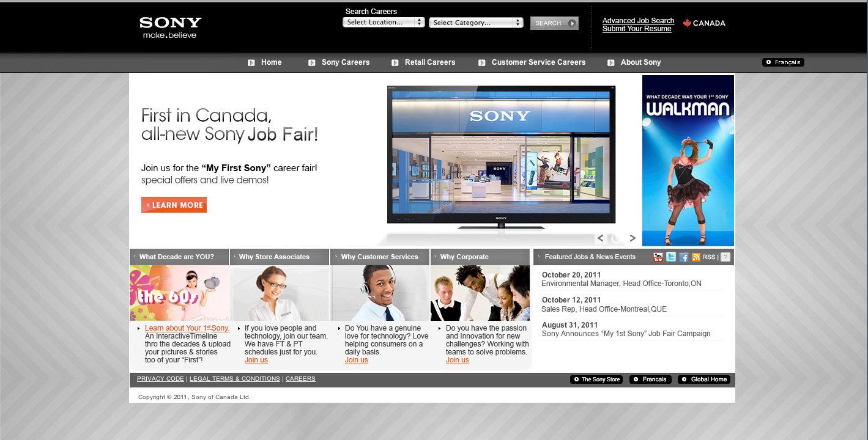This screenshot has width=868, height=440.
Task: Open the Facebook icon link
Action: (x=684, y=257)
